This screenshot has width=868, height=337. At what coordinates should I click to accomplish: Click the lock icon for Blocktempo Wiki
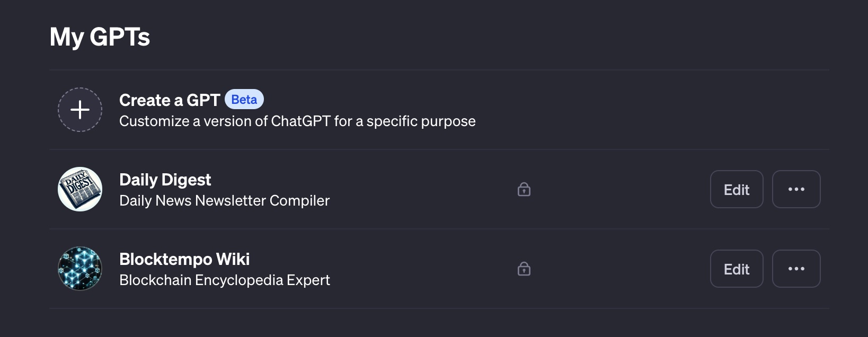524,269
